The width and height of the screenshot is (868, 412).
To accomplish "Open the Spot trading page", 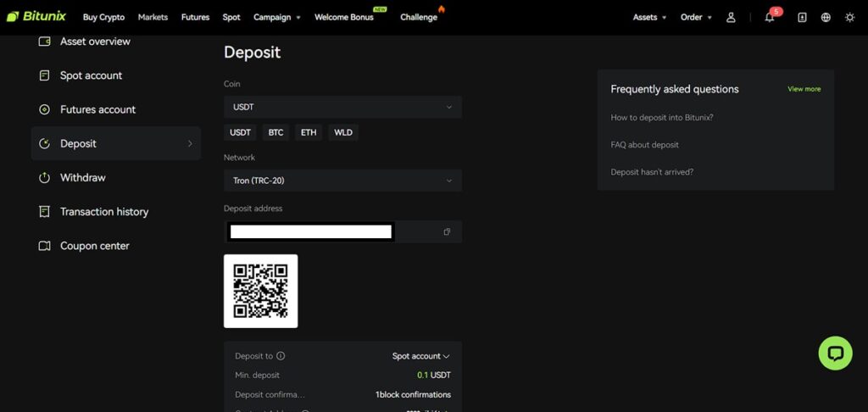I will [231, 17].
